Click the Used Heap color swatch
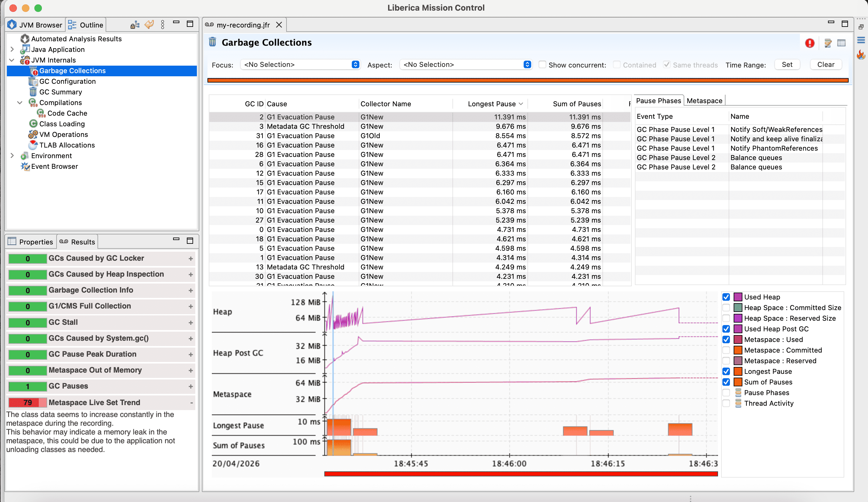Viewport: 868px width, 502px height. point(738,297)
